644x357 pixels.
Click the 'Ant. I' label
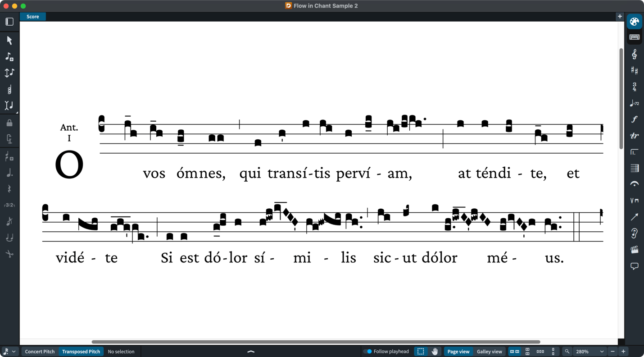click(69, 133)
